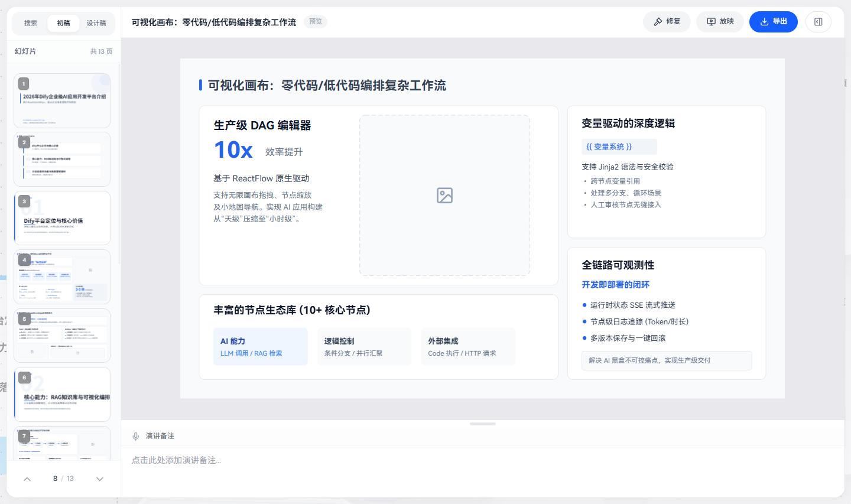851x504 pixels.
Task: Click the 修复 repair button
Action: pos(667,22)
